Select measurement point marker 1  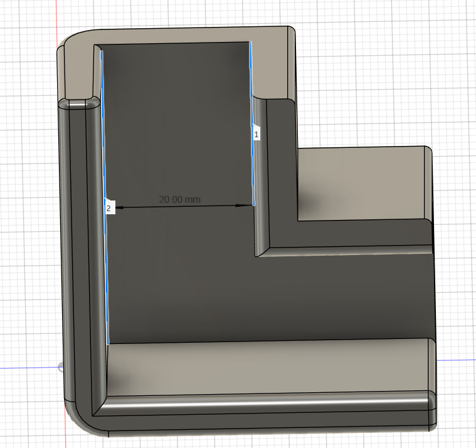[x=257, y=134]
